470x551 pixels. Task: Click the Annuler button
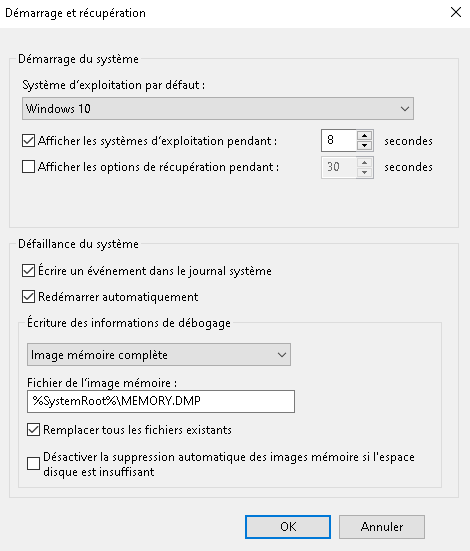click(382, 527)
